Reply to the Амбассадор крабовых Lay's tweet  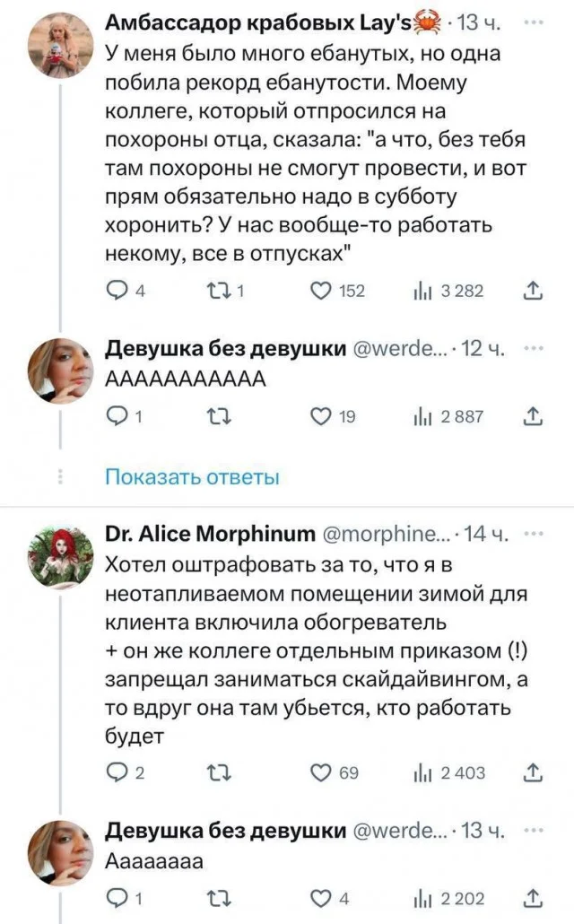pos(116,291)
